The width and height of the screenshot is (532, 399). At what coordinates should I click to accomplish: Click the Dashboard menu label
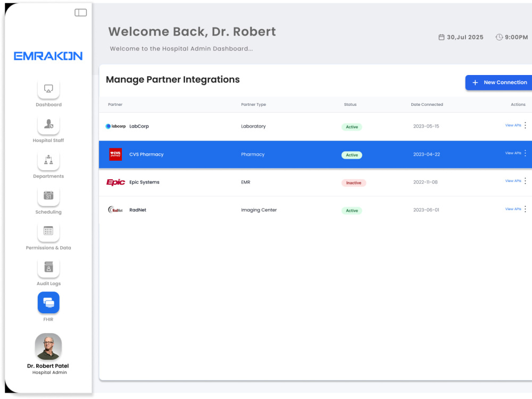coord(48,104)
